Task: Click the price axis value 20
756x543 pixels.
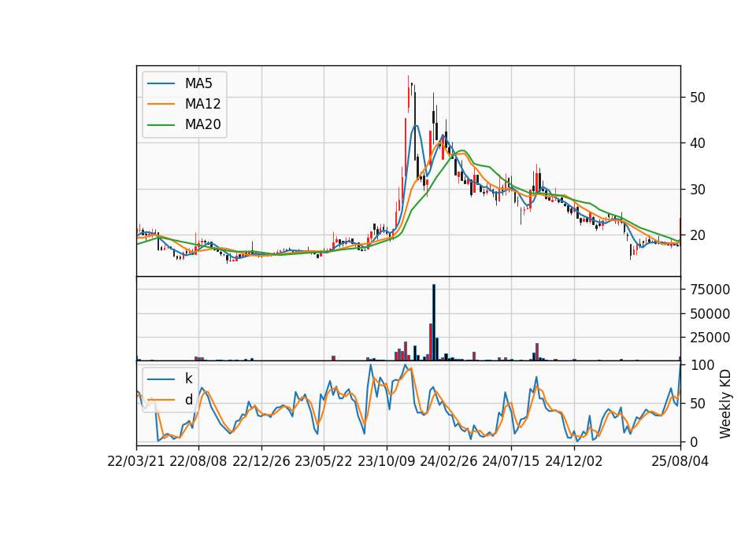Action: point(698,235)
